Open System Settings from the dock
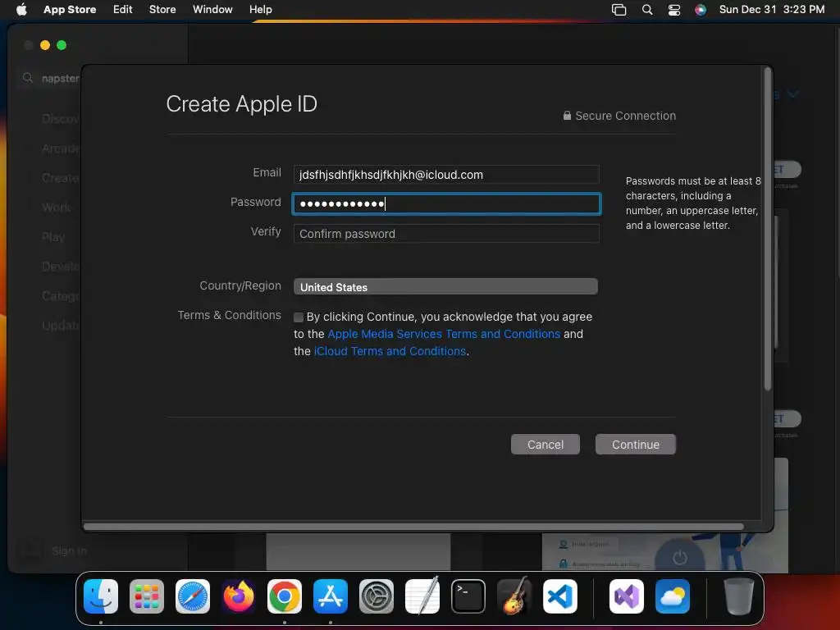840x630 pixels. tap(376, 596)
